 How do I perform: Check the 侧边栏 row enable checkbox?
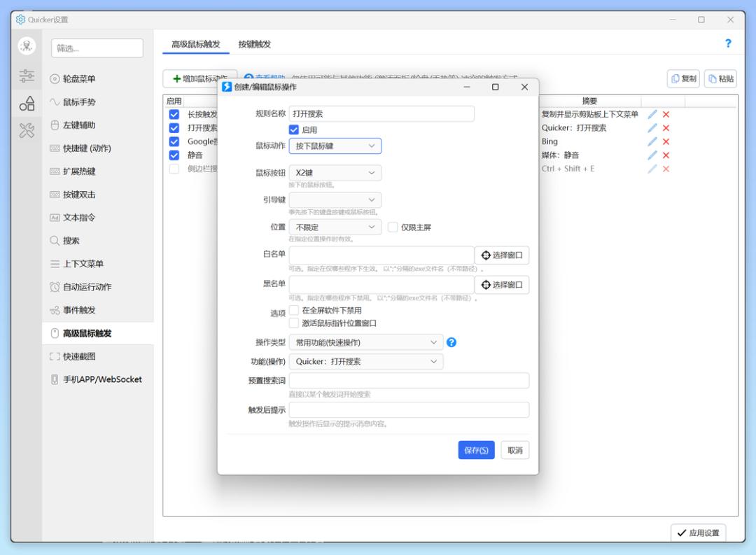pyautogui.click(x=174, y=169)
